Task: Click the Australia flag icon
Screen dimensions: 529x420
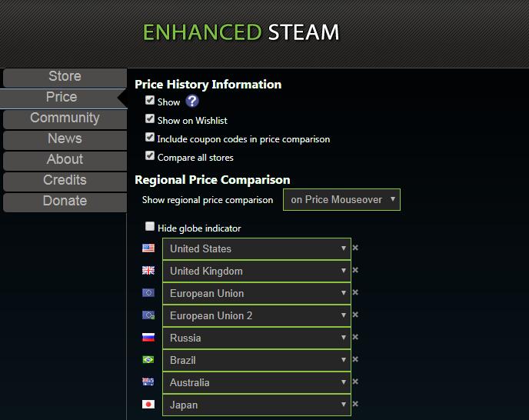Action: click(148, 382)
